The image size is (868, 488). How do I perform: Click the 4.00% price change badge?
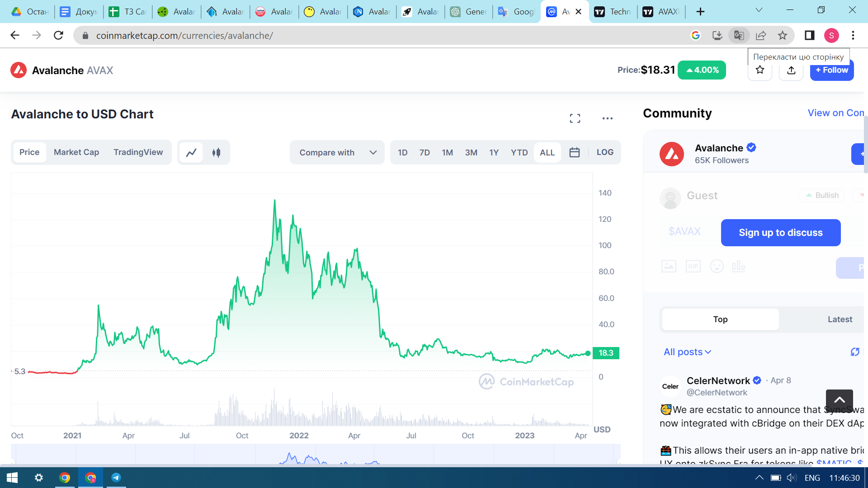702,70
